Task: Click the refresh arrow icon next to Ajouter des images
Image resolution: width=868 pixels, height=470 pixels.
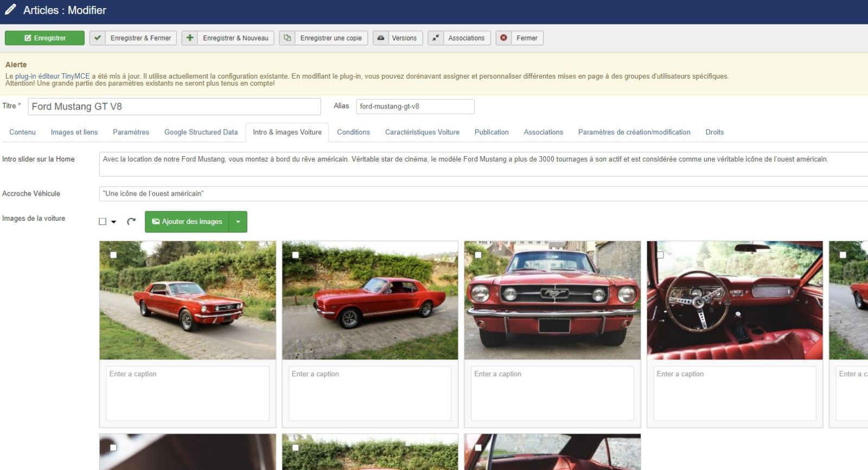Action: 131,221
